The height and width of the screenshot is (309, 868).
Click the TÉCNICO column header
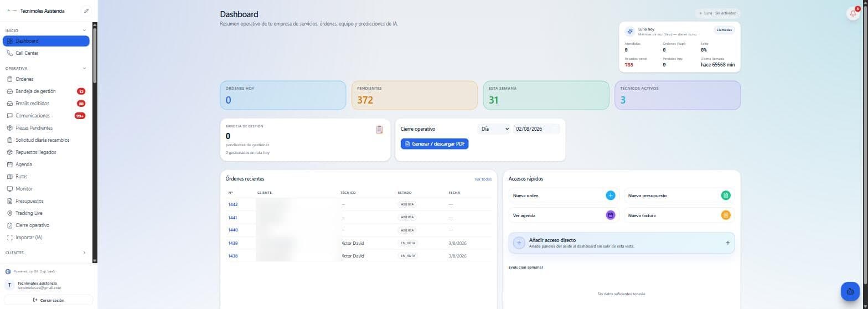click(x=348, y=193)
